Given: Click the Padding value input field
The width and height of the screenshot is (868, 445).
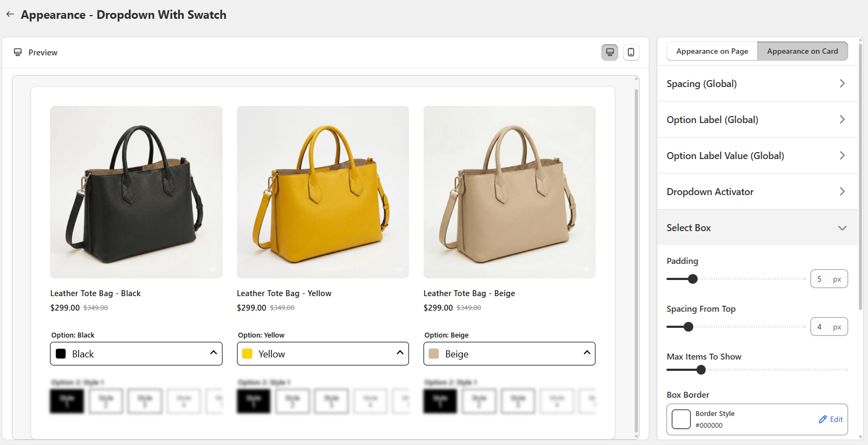Looking at the screenshot, I should (x=829, y=279).
